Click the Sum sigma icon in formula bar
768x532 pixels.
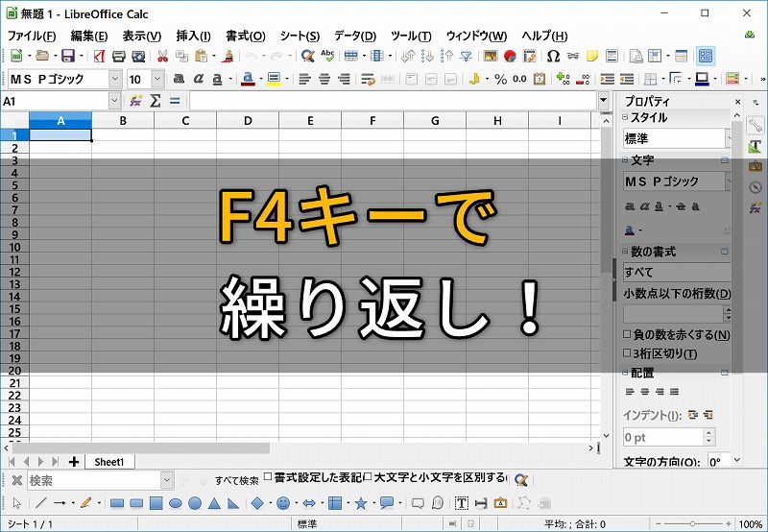click(156, 101)
